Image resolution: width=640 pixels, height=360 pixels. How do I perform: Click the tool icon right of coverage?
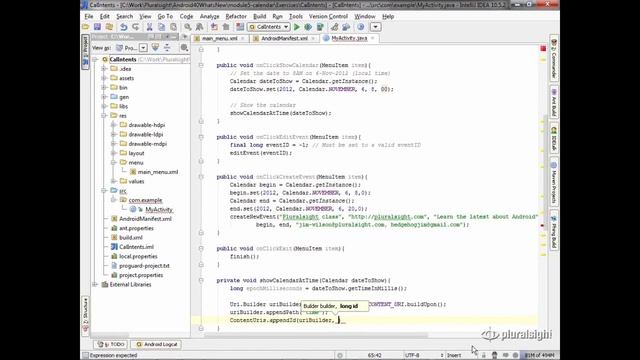pos(334,27)
